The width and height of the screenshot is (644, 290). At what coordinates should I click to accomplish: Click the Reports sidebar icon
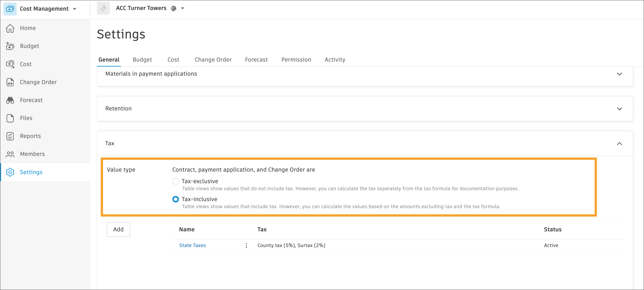tap(10, 136)
